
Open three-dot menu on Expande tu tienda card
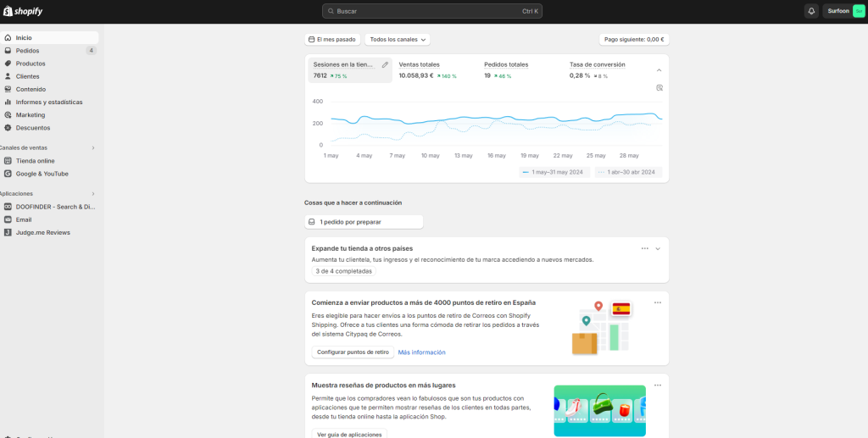point(645,248)
